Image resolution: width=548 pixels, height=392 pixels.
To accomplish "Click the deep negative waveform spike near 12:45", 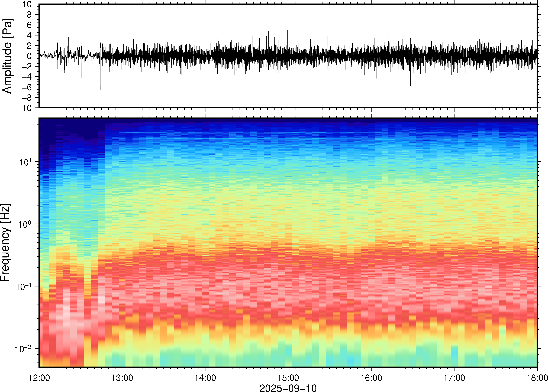I will [x=101, y=72].
